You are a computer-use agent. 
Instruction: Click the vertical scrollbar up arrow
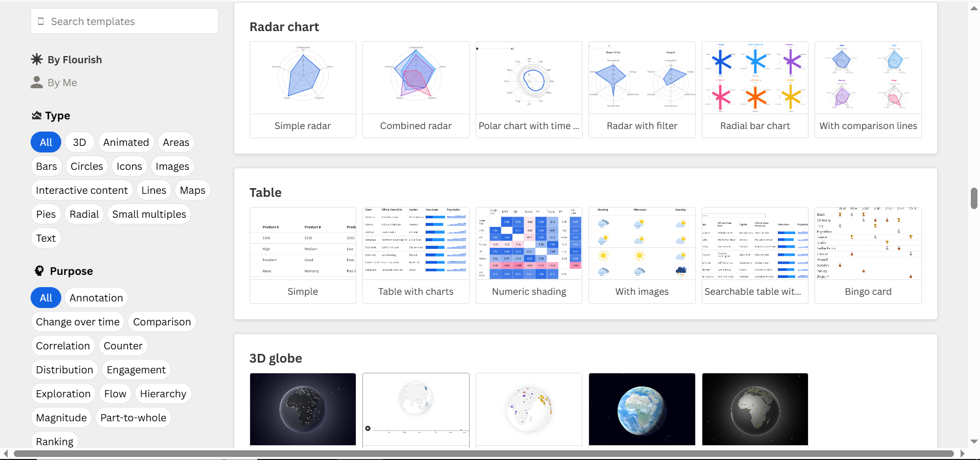pos(974,8)
